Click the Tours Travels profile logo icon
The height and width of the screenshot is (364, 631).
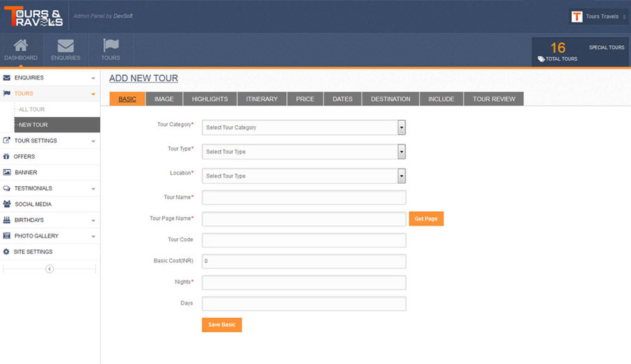click(576, 17)
